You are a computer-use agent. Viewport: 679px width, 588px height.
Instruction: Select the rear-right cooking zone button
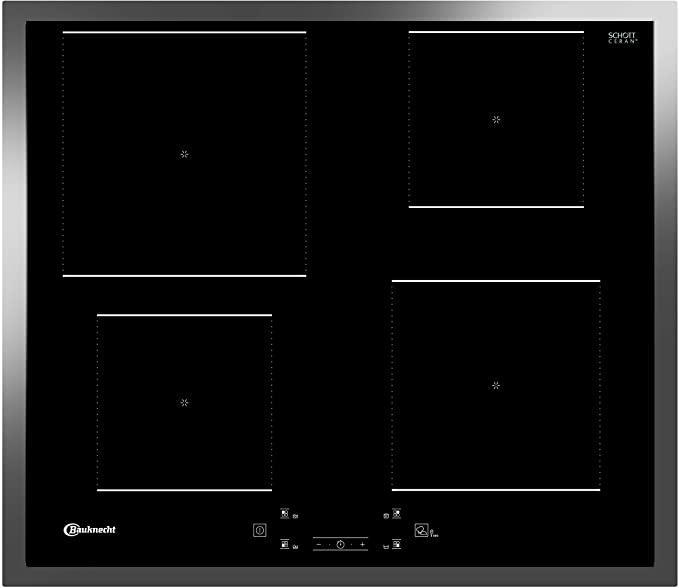tap(397, 515)
